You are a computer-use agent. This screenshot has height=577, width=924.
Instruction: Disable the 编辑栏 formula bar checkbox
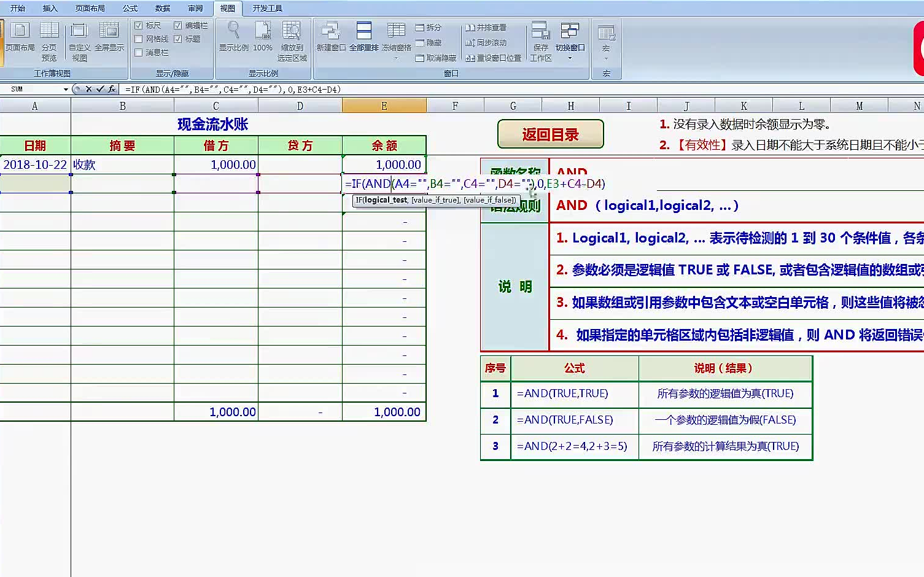(178, 25)
